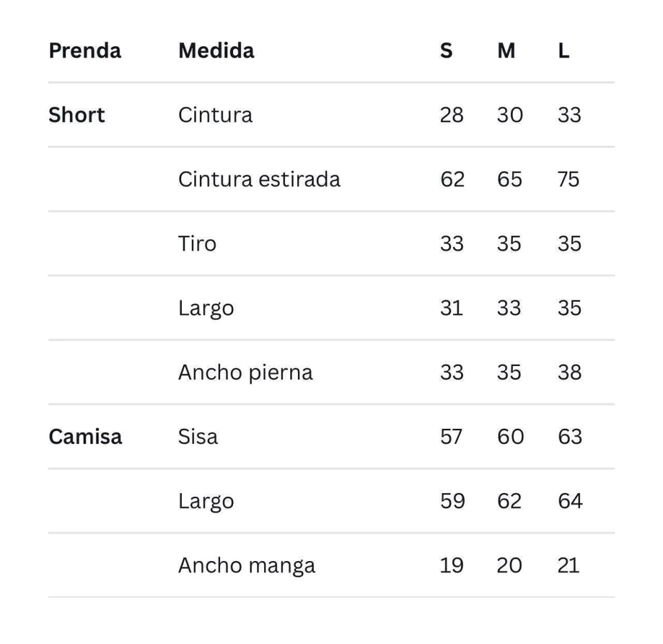Click the Short garment row label
This screenshot has width=663, height=644.
click(76, 115)
